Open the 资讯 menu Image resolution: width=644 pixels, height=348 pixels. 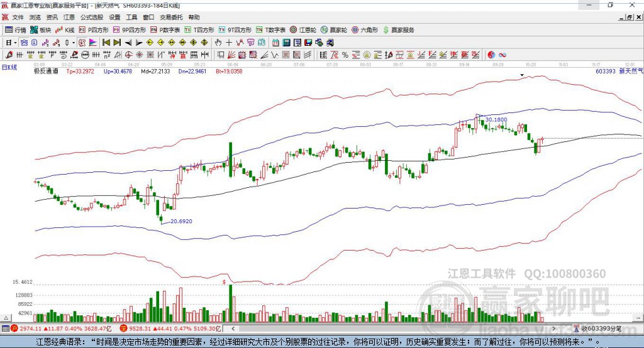pos(52,17)
